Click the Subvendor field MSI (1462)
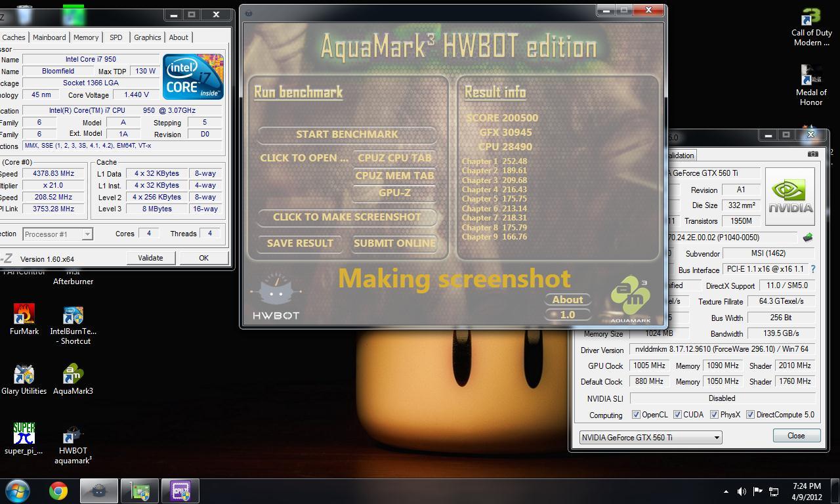Screen dimensions: 840x504 tap(767, 253)
